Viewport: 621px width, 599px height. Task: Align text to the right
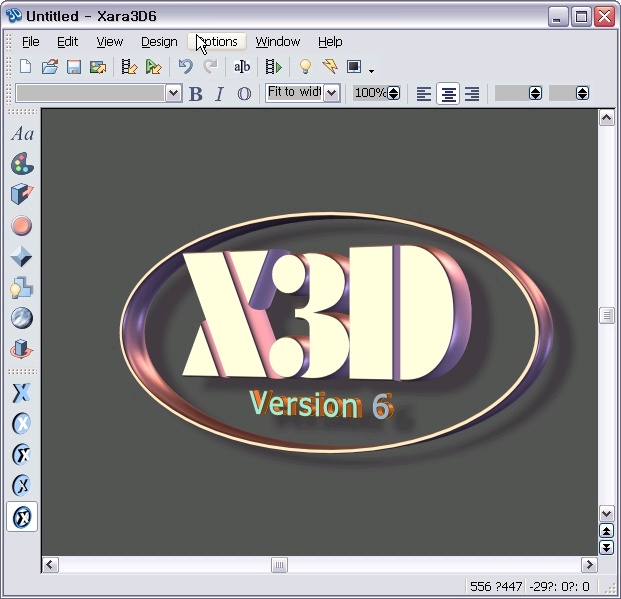pyautogui.click(x=472, y=94)
